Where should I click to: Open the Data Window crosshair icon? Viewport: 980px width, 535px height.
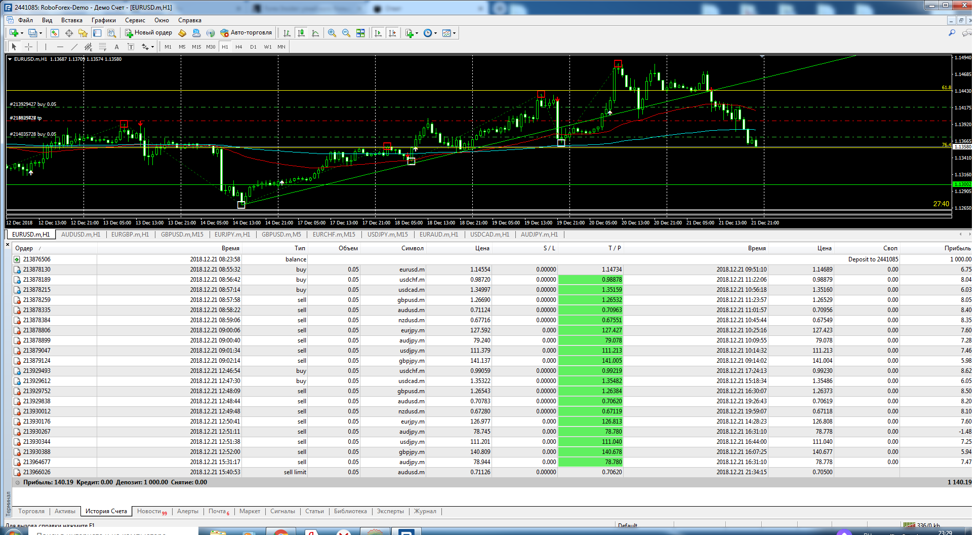(69, 33)
